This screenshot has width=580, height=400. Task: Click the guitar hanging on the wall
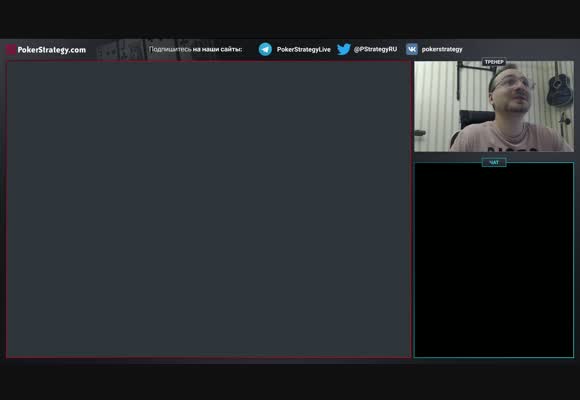558,87
